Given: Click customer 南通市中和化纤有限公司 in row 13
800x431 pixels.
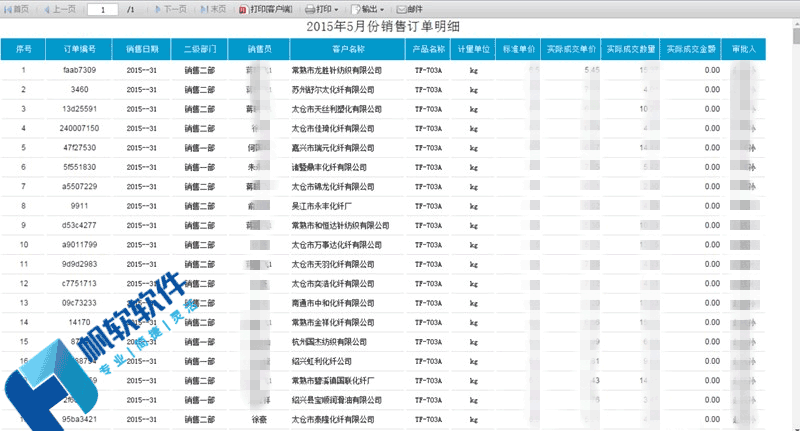Looking at the screenshot, I should [x=333, y=302].
